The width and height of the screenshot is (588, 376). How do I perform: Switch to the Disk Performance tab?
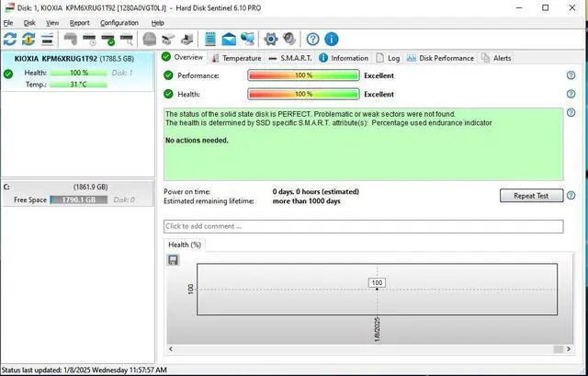441,58
